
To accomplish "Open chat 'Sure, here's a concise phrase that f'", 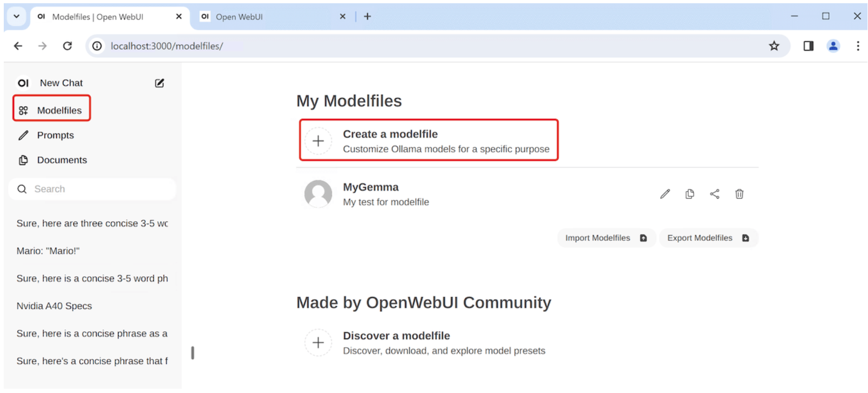I will tap(92, 361).
